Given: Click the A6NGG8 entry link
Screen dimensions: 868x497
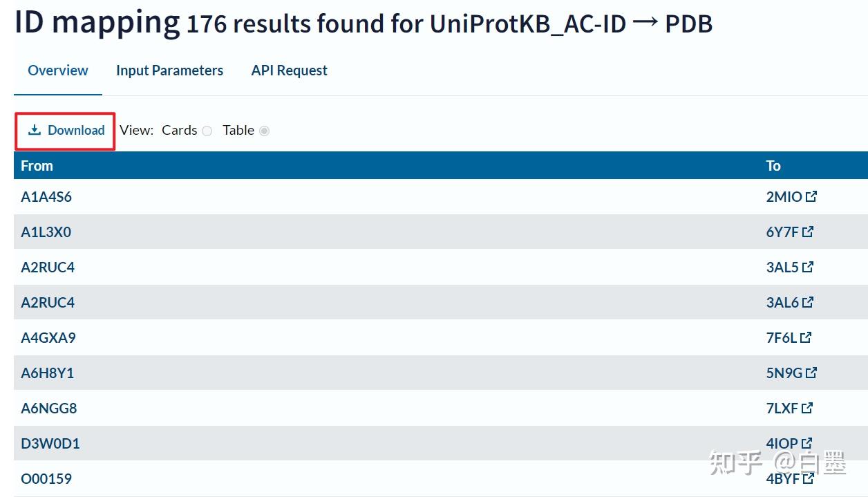Looking at the screenshot, I should point(48,408).
